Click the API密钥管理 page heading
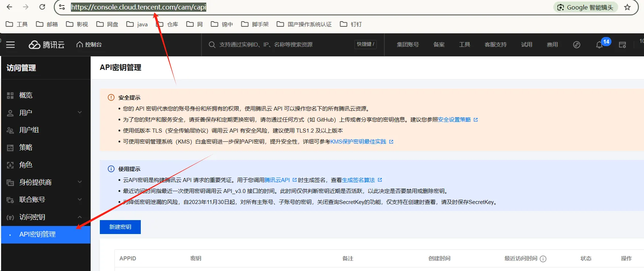The width and height of the screenshot is (644, 271). (x=121, y=67)
